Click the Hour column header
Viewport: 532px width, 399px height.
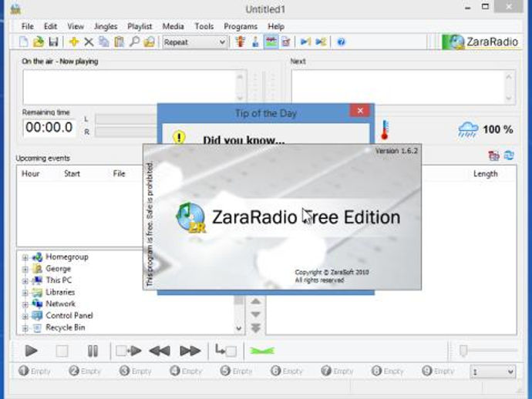31,174
